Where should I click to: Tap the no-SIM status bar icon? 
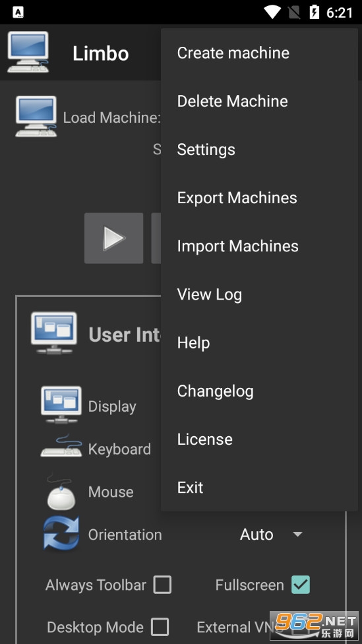(x=294, y=13)
